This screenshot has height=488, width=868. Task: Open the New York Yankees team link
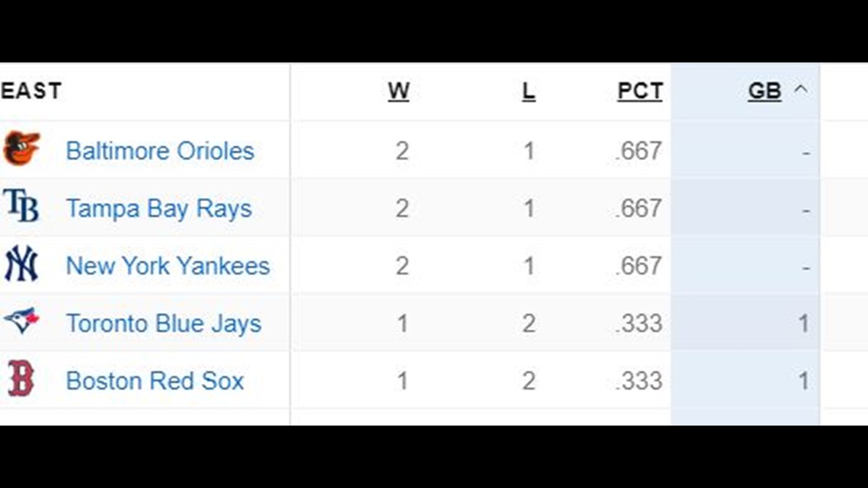point(168,266)
